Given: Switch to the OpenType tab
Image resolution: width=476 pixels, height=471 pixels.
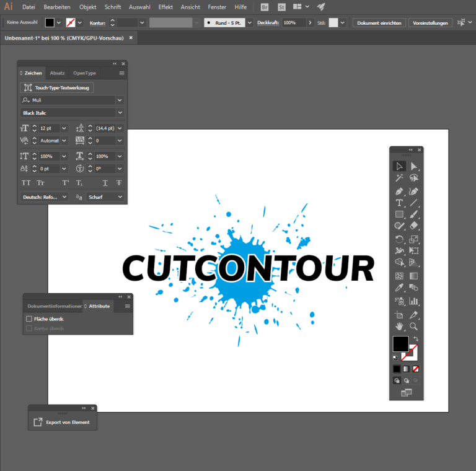Looking at the screenshot, I should [84, 73].
